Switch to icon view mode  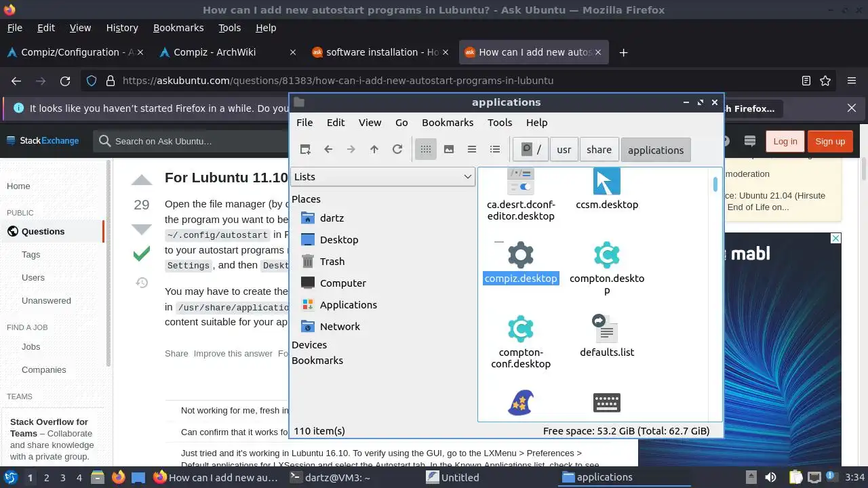point(426,150)
